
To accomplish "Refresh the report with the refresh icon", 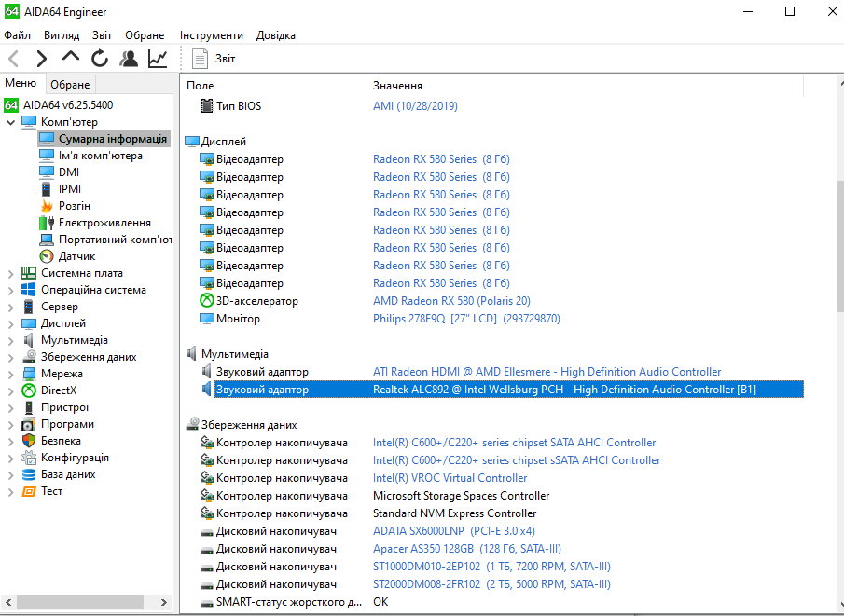I will tap(100, 58).
